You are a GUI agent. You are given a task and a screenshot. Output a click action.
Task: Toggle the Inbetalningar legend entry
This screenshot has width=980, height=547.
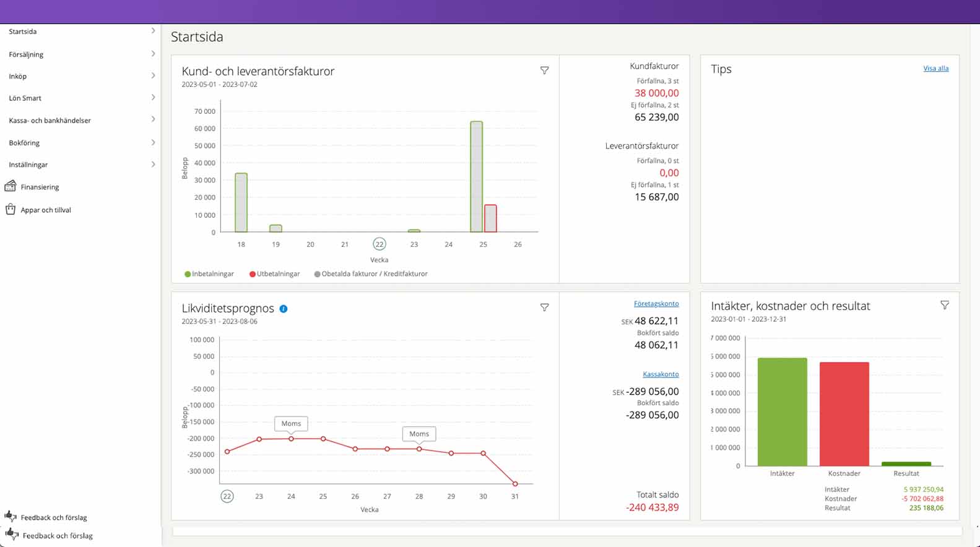(209, 273)
